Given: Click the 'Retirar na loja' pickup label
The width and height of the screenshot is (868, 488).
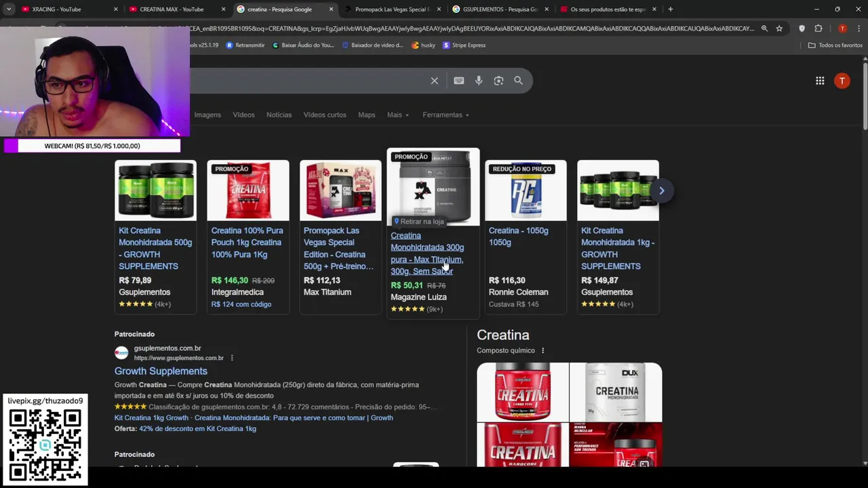Looking at the screenshot, I should point(418,221).
